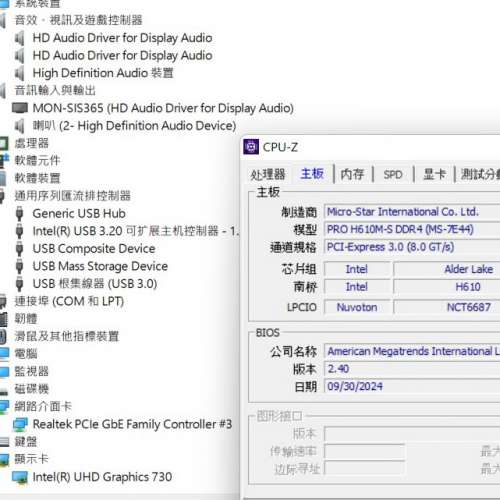Click the USB icon beside USB Composite Device
This screenshot has height=500, width=500.
point(20,249)
